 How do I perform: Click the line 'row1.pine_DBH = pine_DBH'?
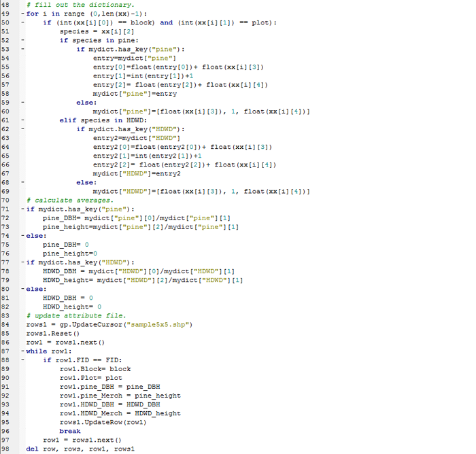point(110,387)
